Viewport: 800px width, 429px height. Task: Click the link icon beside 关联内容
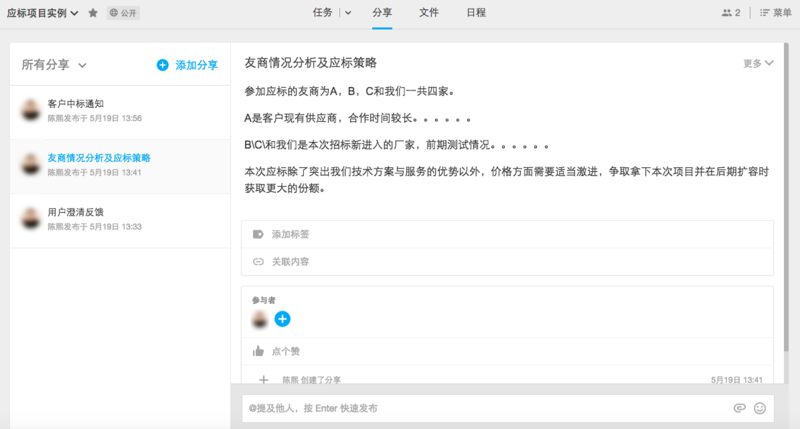point(258,262)
